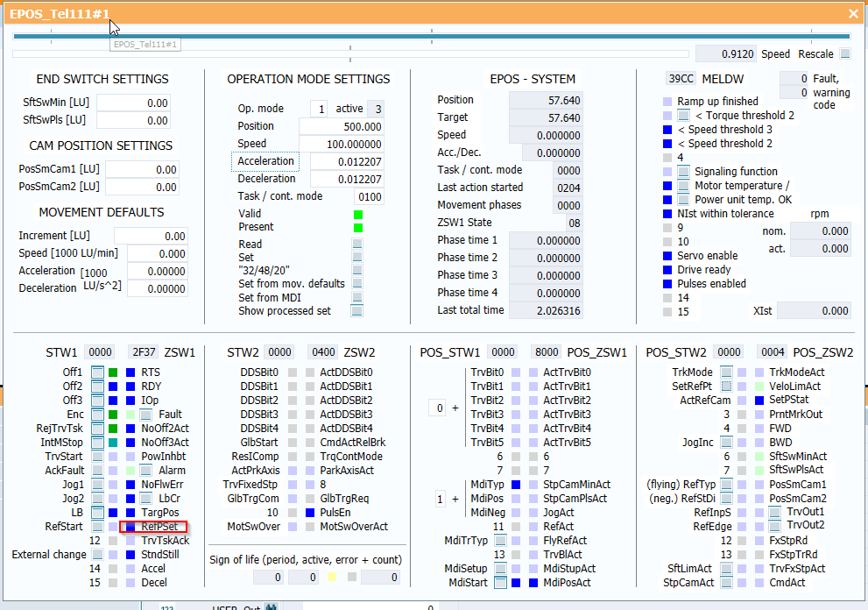This screenshot has height=610, width=868.
Task: Enable Set from mov. defaults checkbox
Action: click(x=357, y=284)
